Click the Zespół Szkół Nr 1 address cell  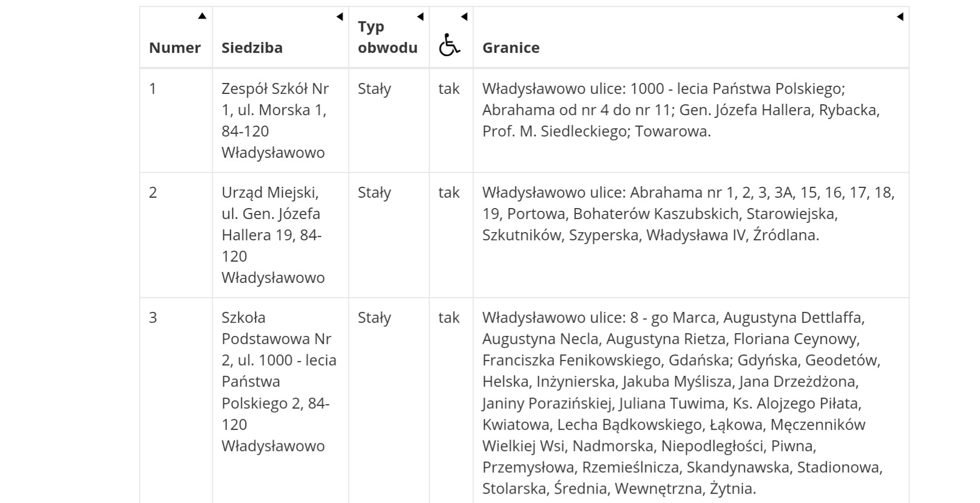pos(275,120)
